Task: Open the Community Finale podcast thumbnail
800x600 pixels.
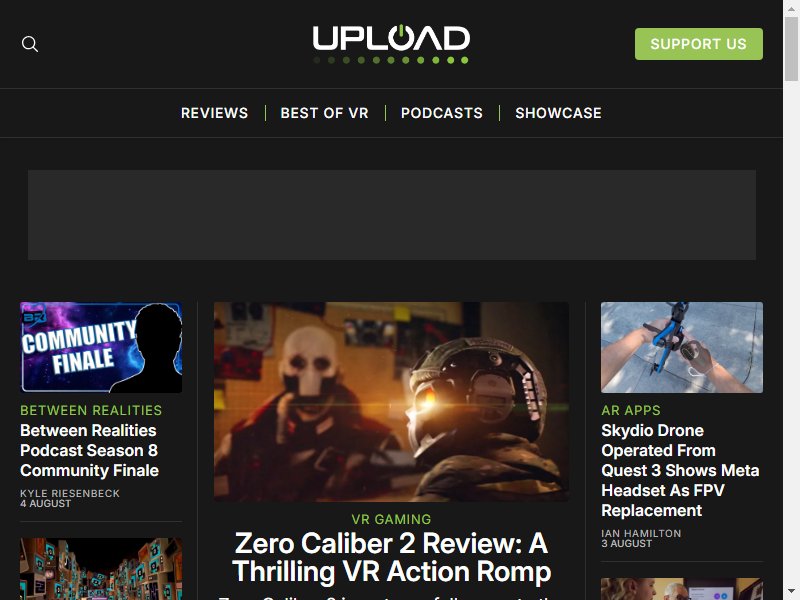Action: click(101, 347)
